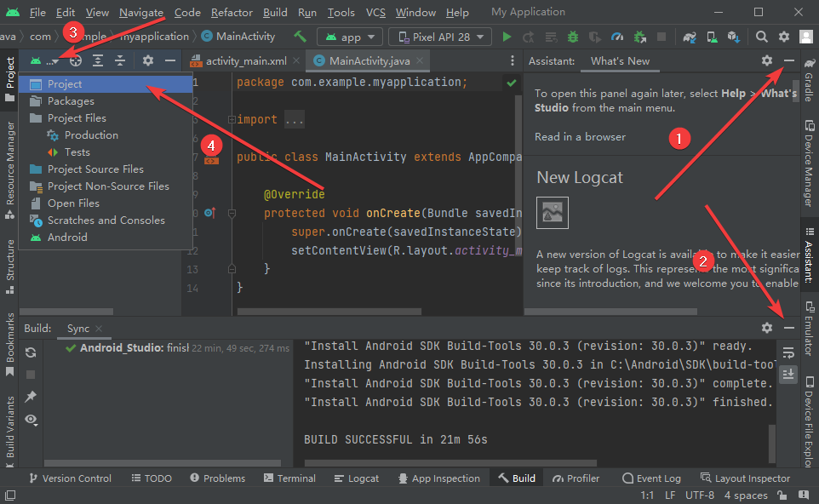819x504 pixels.
Task: Click the Run with Coverage shield icon
Action: (x=594, y=37)
